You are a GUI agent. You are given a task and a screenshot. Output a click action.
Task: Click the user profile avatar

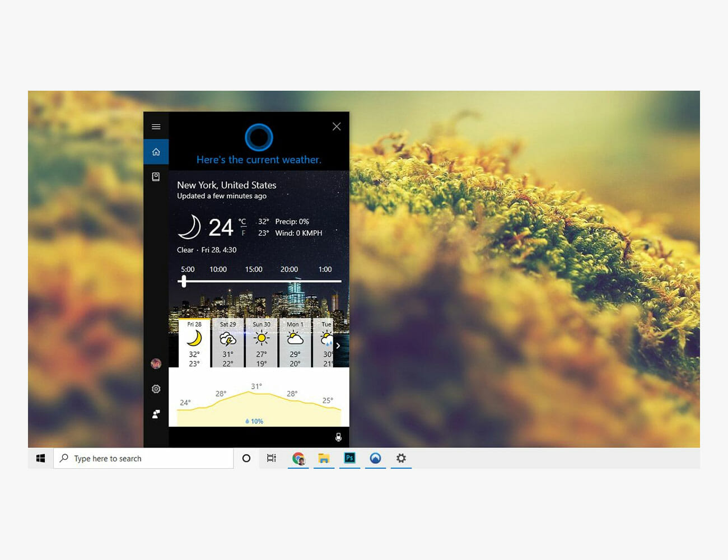156,363
